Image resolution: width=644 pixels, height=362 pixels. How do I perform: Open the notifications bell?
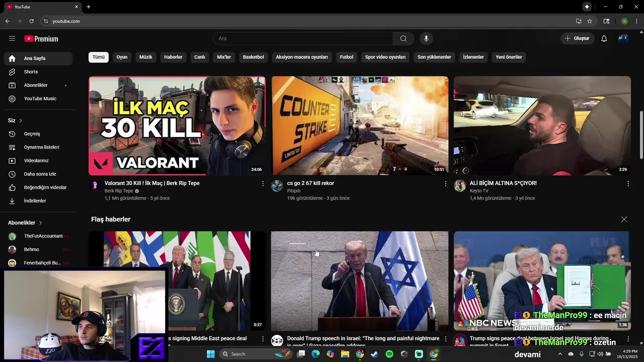(604, 39)
